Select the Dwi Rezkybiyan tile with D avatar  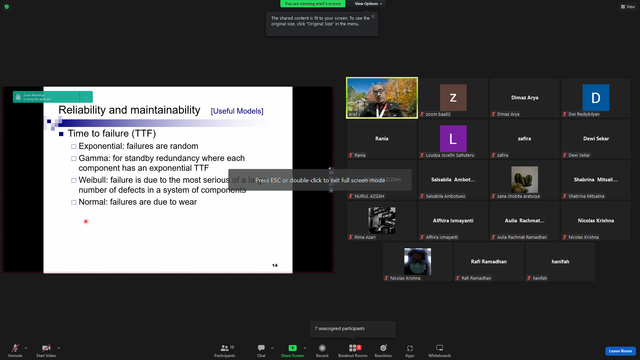[x=596, y=98]
